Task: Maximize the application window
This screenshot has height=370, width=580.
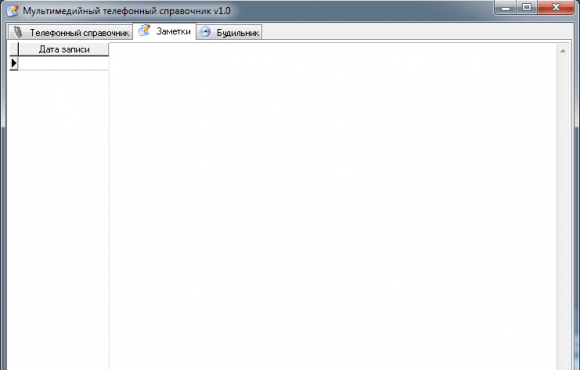Action: click(527, 7)
